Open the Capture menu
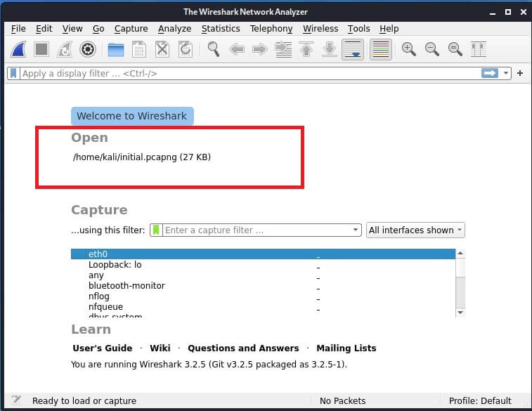This screenshot has width=532, height=411. (x=131, y=29)
